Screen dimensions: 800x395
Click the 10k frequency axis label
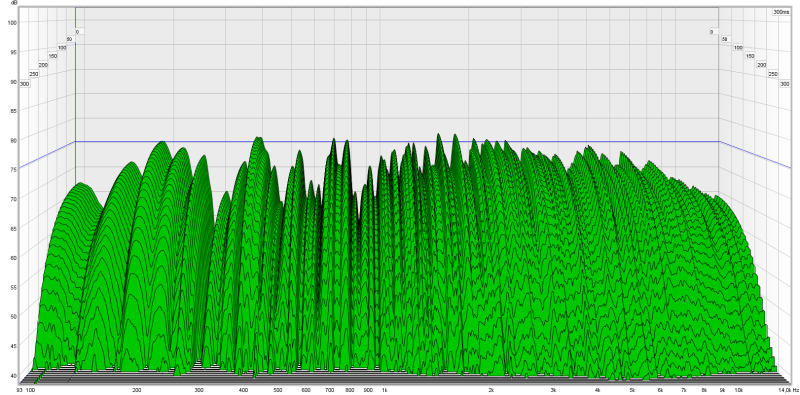coord(739,390)
